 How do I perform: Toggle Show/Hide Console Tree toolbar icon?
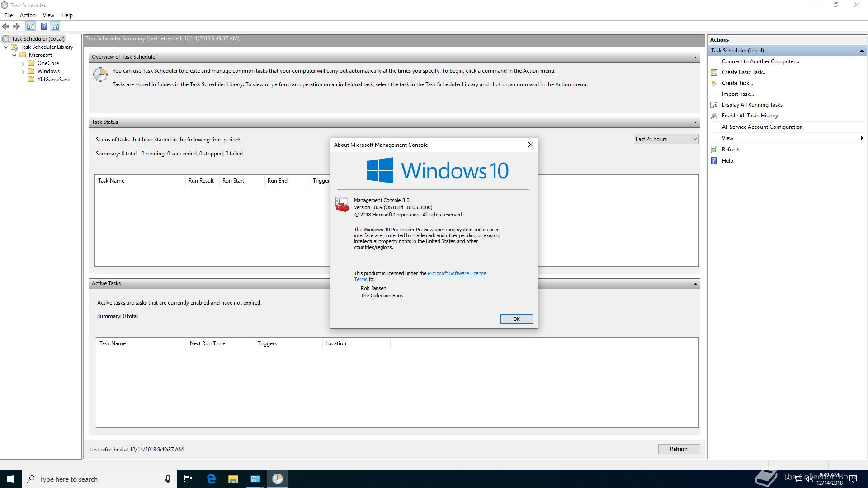point(31,27)
